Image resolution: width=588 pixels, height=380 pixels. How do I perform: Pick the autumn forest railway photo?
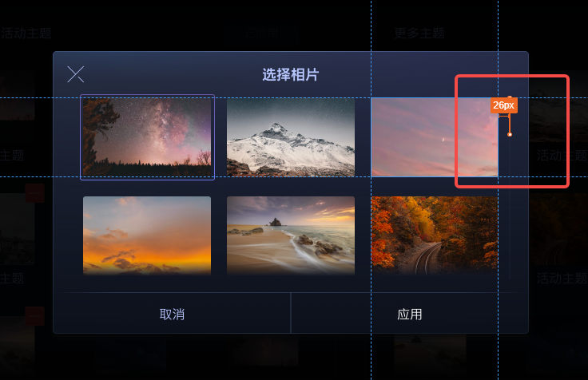click(x=435, y=236)
